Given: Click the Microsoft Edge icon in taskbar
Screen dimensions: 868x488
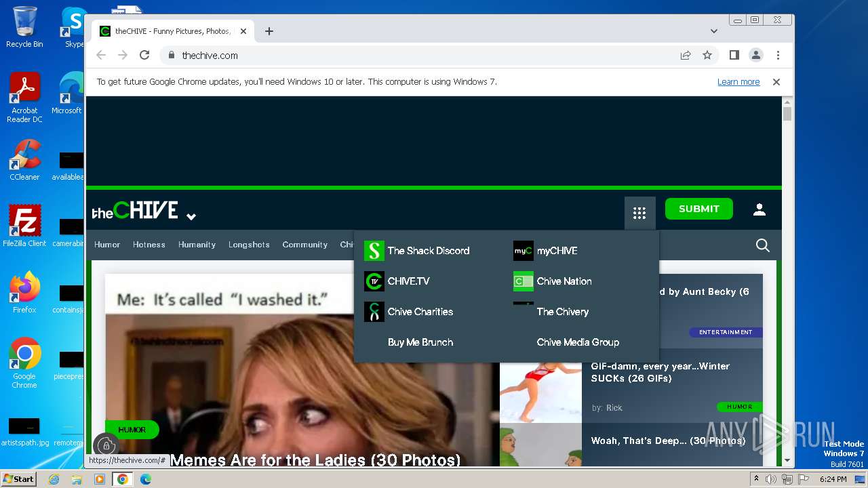Looking at the screenshot, I should coord(146,479).
